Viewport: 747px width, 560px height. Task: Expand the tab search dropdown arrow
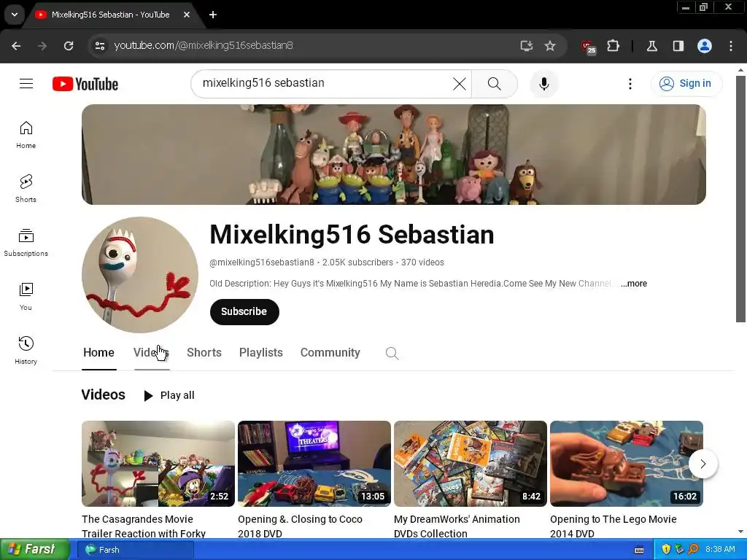pyautogui.click(x=15, y=15)
